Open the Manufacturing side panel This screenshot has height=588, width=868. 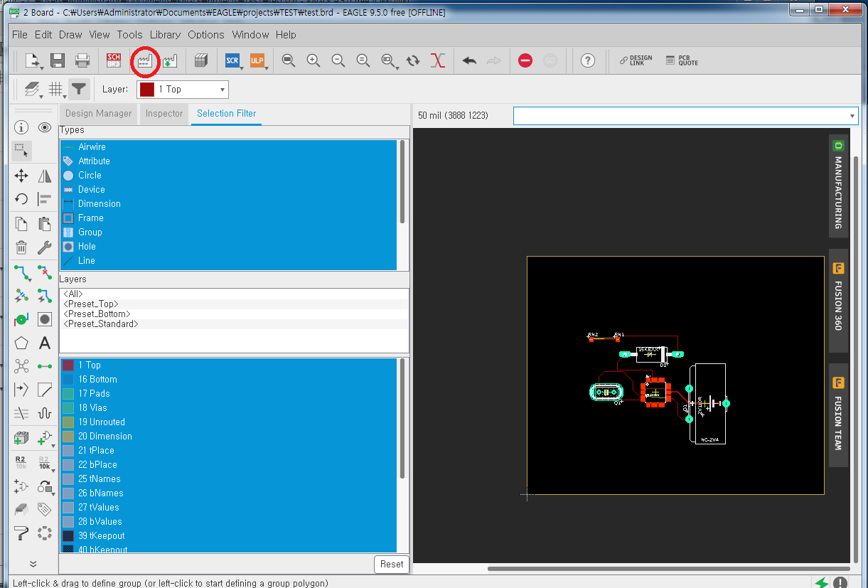(838, 186)
